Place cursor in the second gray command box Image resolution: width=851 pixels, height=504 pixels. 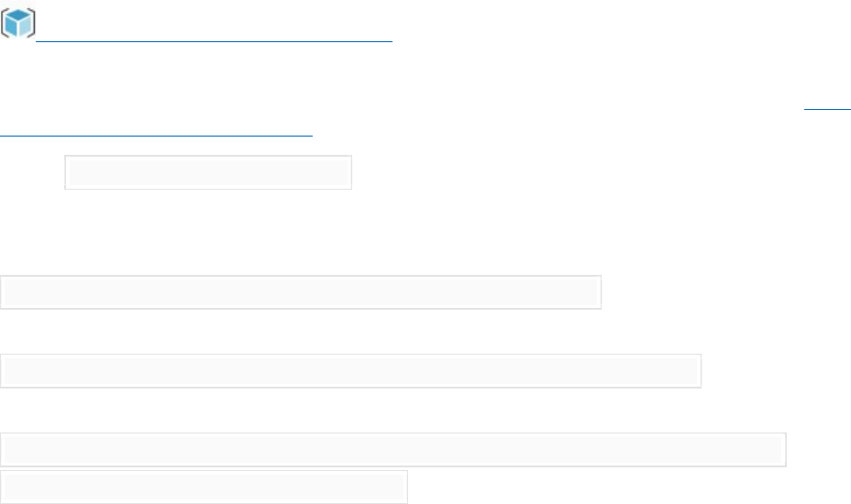(x=350, y=371)
